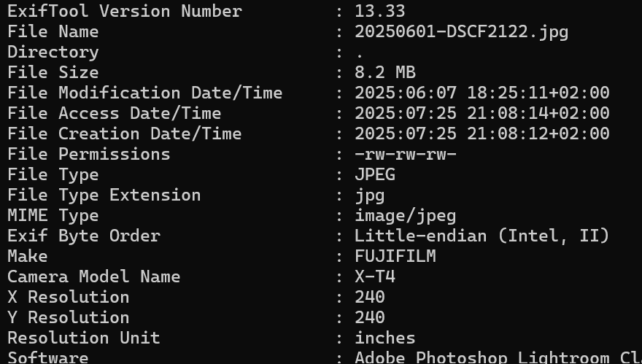Click the File Creation Date/Time timestamp value
The image size is (642, 364).
(481, 134)
